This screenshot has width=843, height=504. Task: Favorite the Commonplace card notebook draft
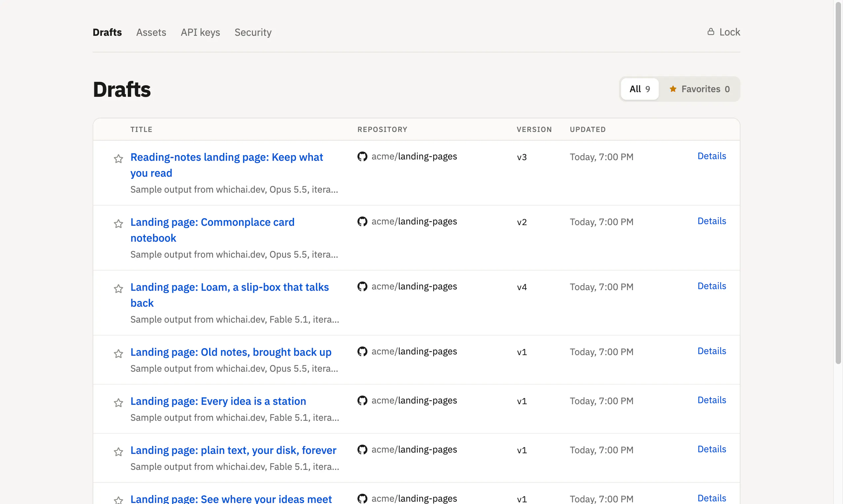118,223
